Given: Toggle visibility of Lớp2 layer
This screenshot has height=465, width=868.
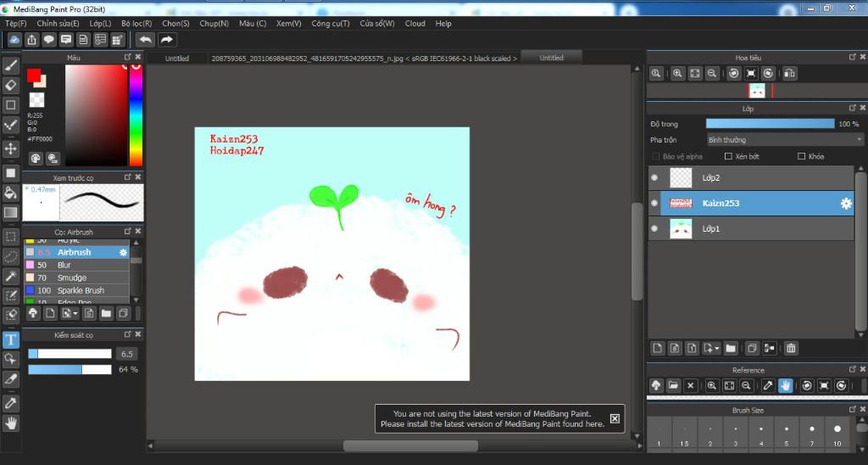Looking at the screenshot, I should pyautogui.click(x=655, y=178).
